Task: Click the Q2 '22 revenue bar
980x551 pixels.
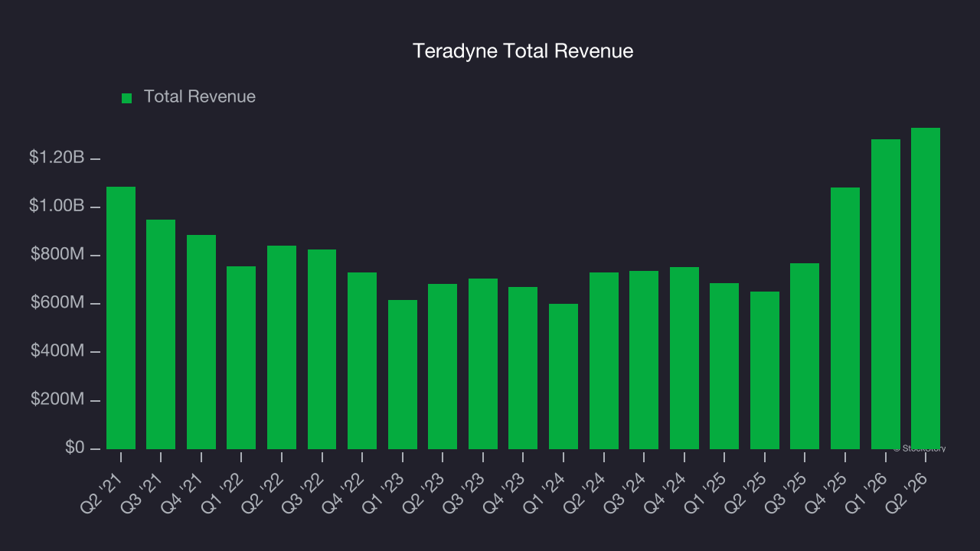Action: (x=282, y=347)
